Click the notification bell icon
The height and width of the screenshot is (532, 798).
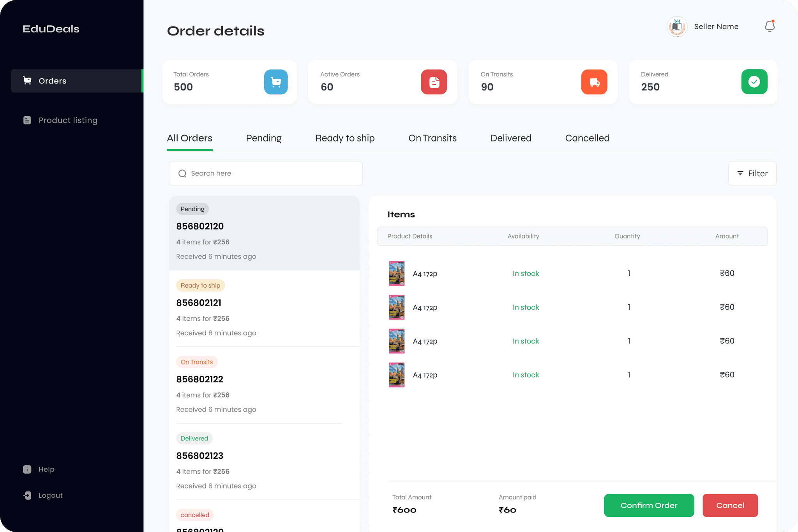click(x=770, y=27)
